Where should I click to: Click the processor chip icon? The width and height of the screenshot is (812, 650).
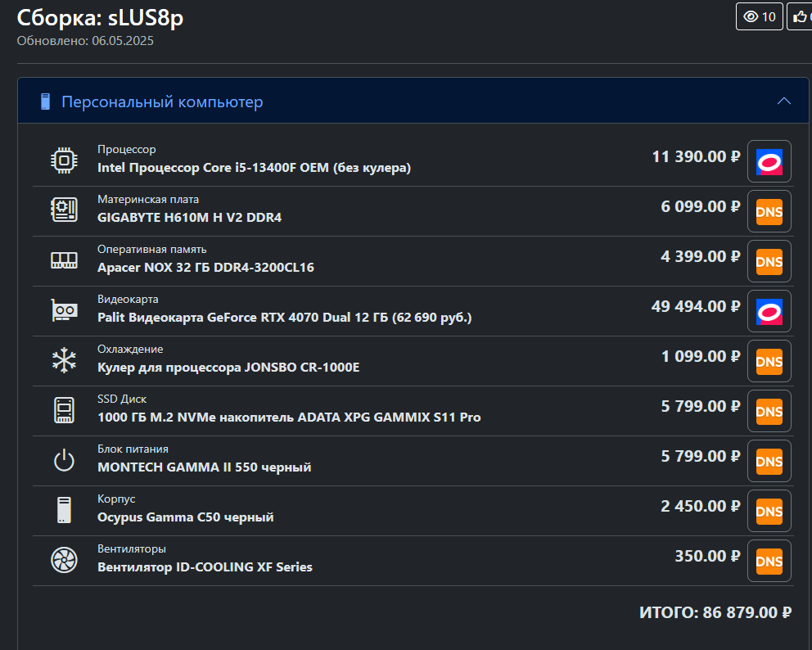[64, 160]
